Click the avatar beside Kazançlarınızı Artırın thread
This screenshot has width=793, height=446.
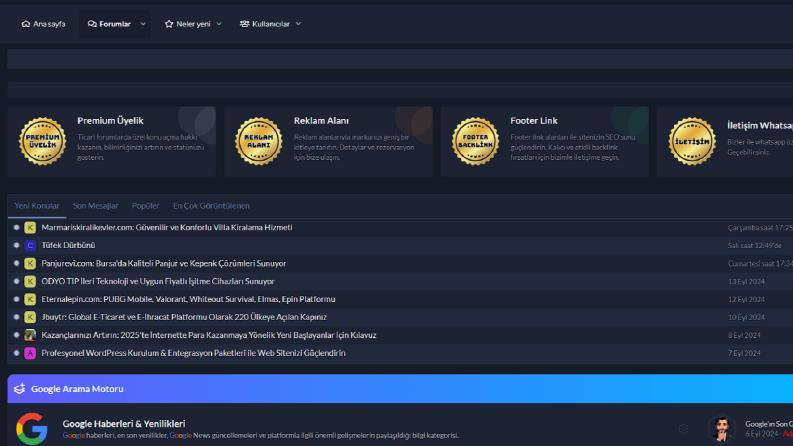30,335
